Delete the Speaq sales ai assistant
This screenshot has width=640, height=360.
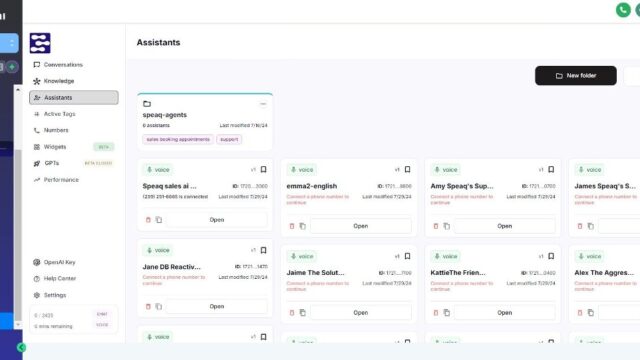click(148, 220)
